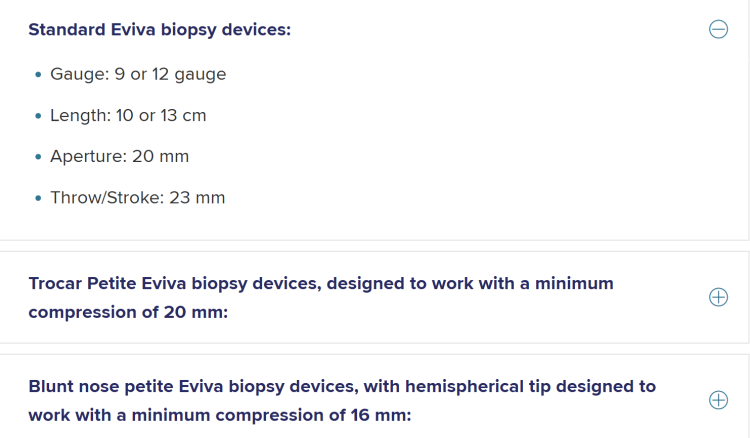Click the bullet dot before Throw/Stroke

38,198
